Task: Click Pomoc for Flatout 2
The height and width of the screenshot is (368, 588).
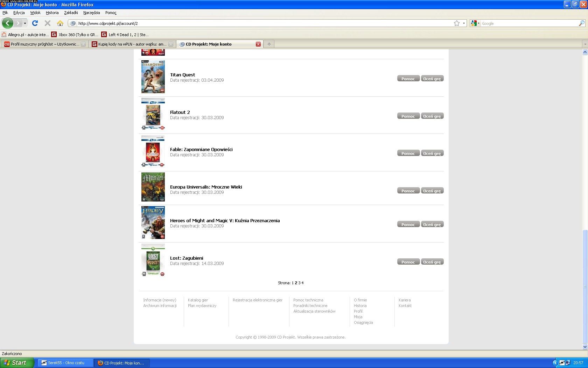Action: coord(408,116)
